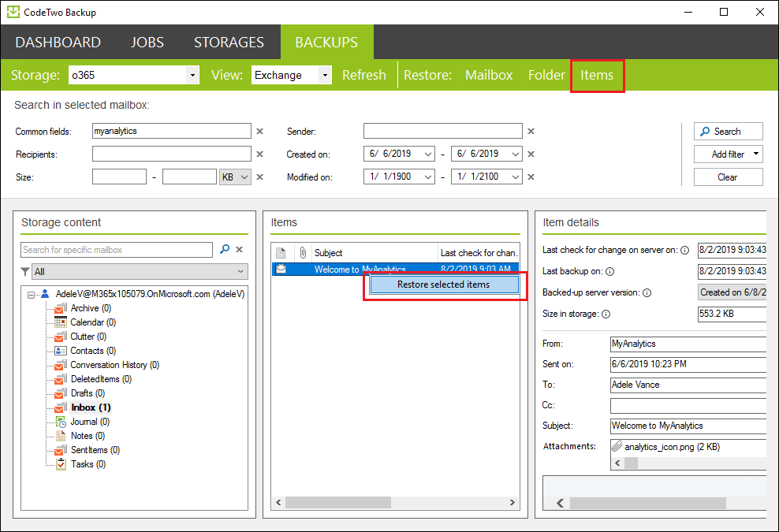Click the Journal folder icon
779x532 pixels.
click(x=61, y=422)
